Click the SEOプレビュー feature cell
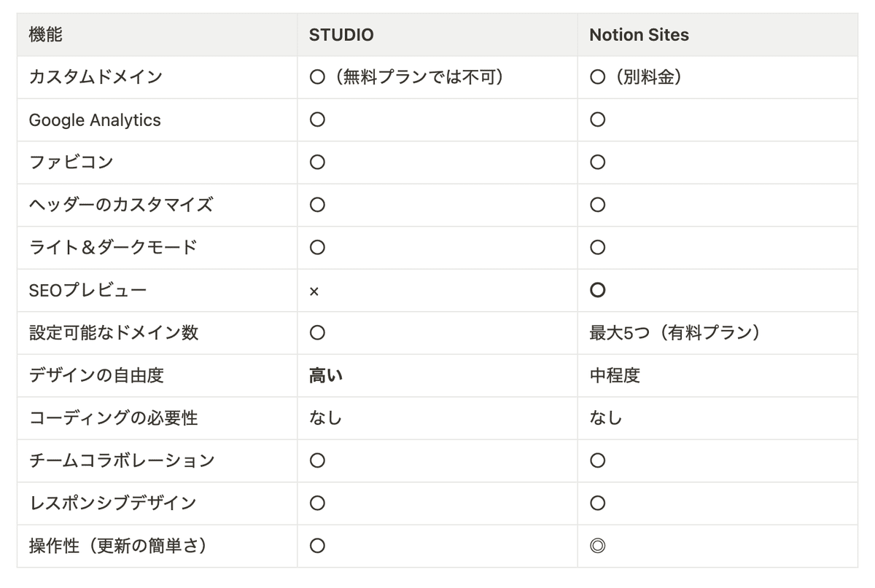Screen dimensions: 875x588 (x=87, y=291)
